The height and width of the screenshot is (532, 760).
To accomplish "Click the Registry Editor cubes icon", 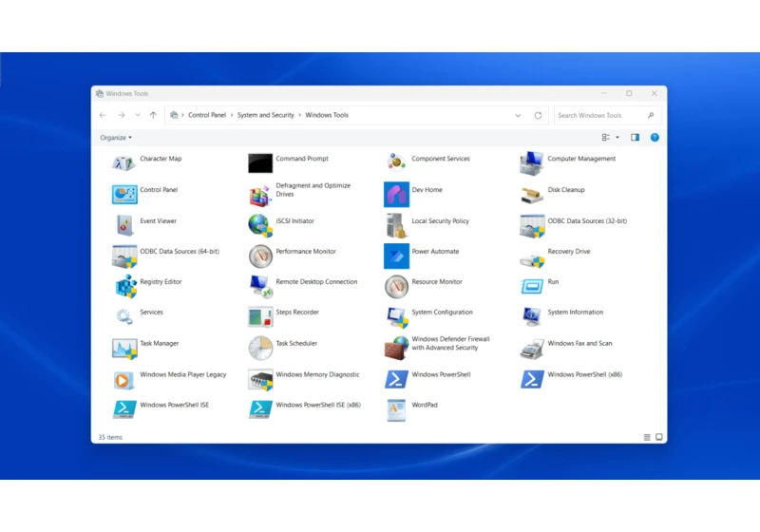I will click(x=126, y=286).
